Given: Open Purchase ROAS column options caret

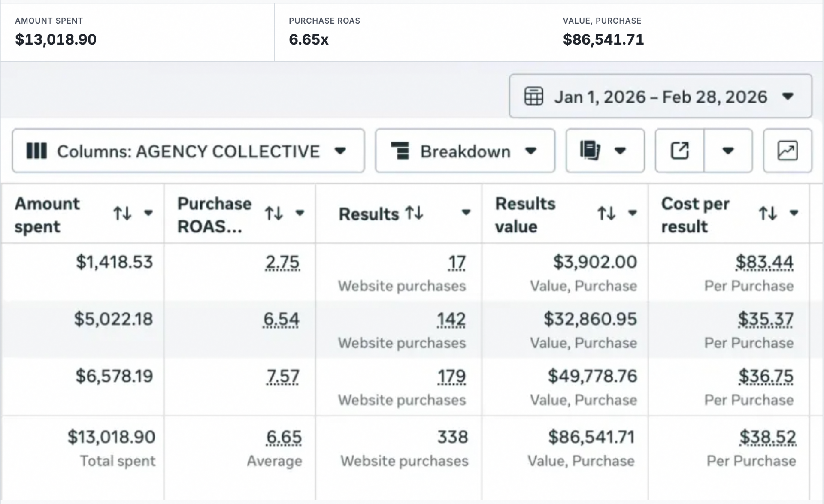Looking at the screenshot, I should coord(300,213).
